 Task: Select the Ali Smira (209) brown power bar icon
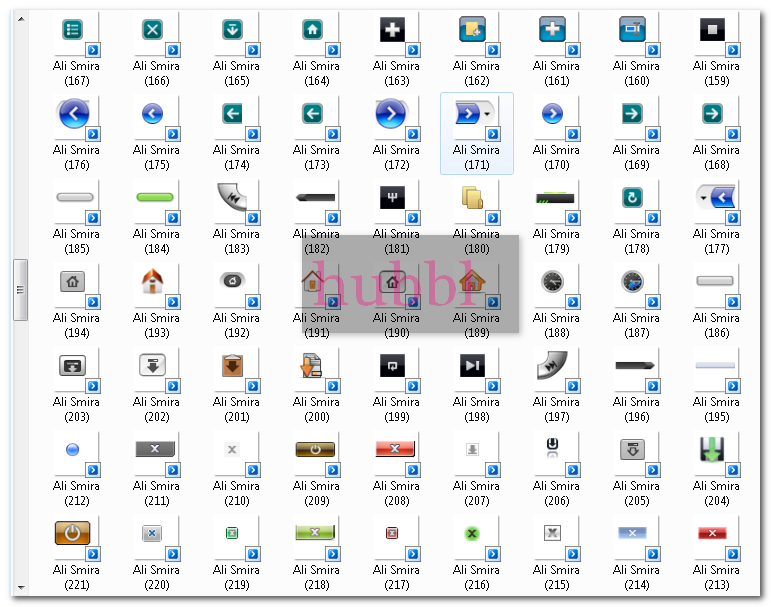(315, 450)
